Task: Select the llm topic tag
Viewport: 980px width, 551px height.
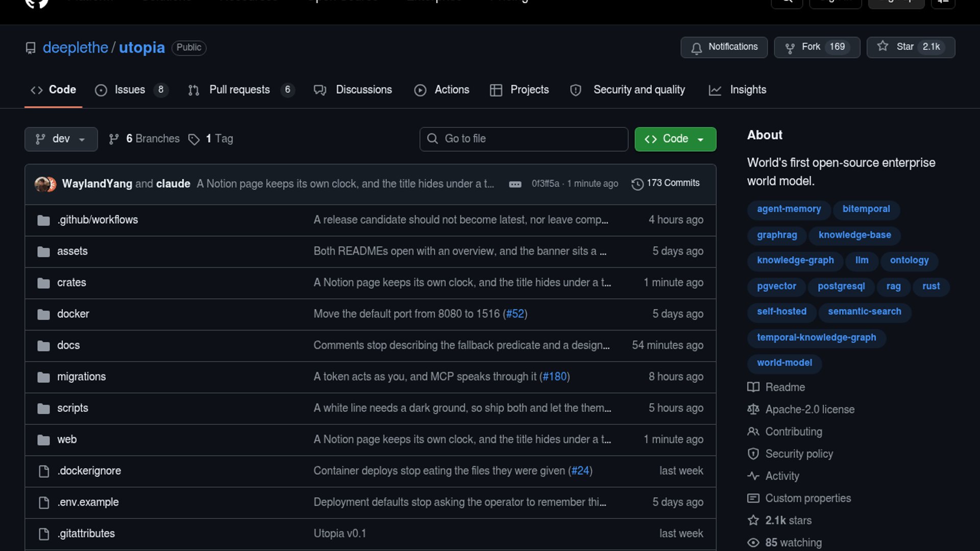Action: coord(862,261)
